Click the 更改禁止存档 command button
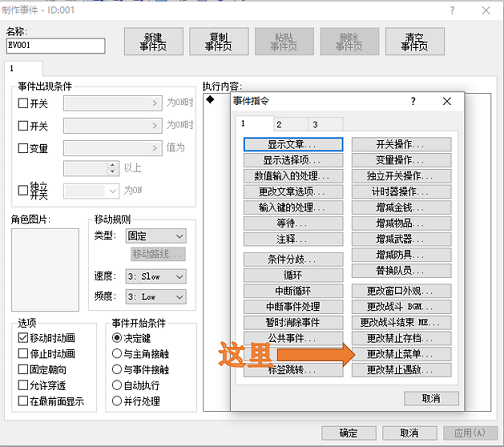 click(x=401, y=338)
